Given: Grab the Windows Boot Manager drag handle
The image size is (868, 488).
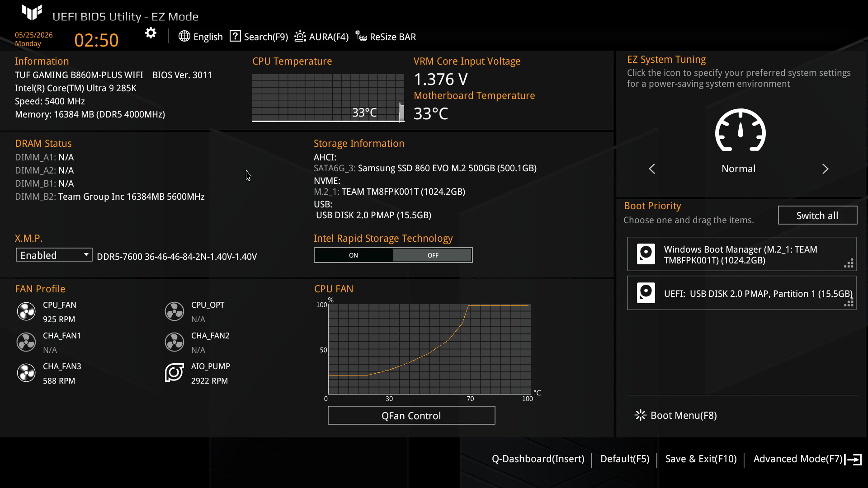Looking at the screenshot, I should [849, 263].
